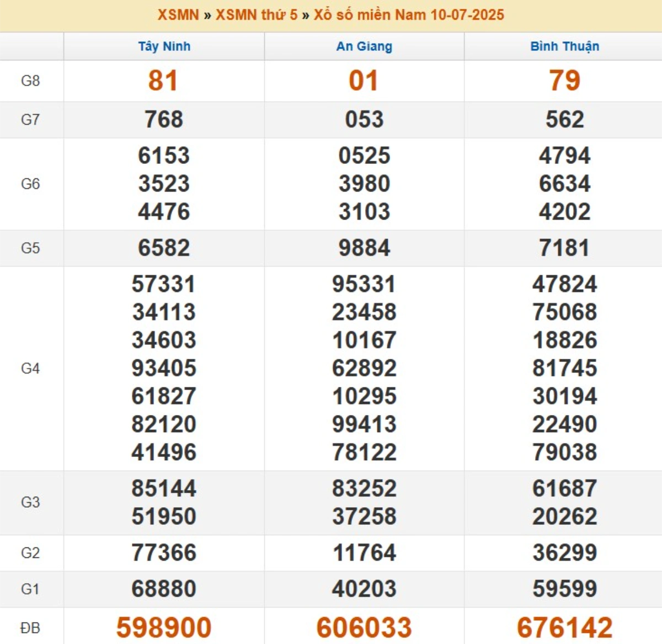
Task: Select G6 number 3980
Action: (364, 184)
